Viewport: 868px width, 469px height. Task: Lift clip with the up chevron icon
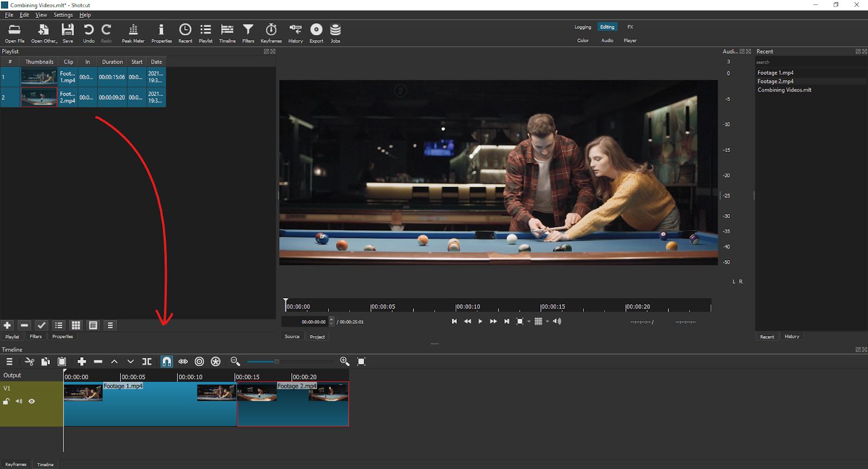(114, 362)
